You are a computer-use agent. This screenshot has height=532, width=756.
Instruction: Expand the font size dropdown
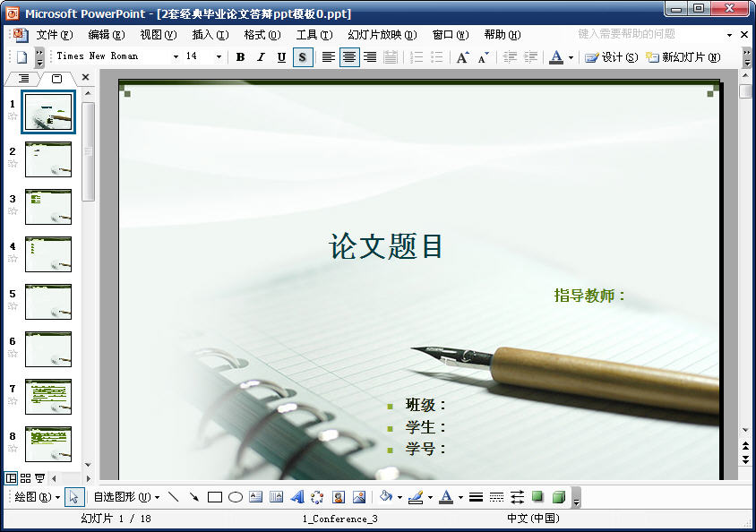(219, 56)
